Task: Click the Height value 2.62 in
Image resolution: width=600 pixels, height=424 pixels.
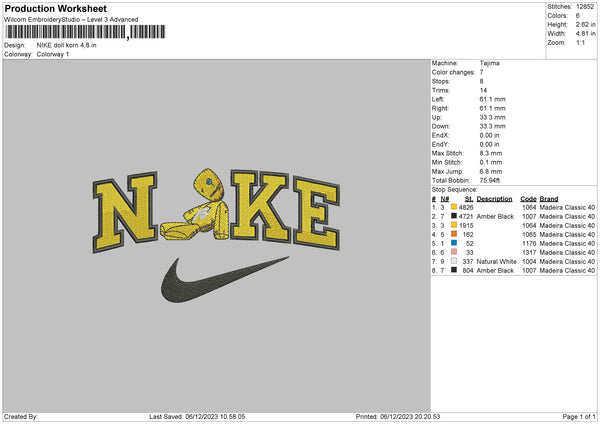Action: pos(585,24)
